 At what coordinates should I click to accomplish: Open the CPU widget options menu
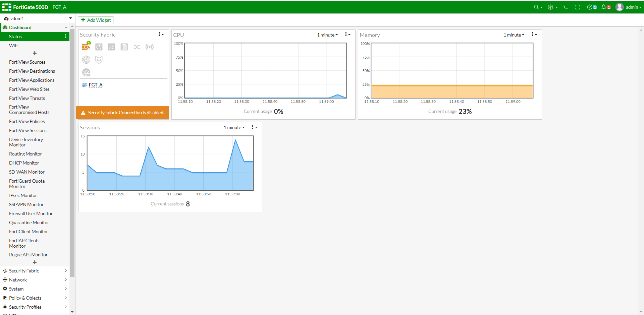point(347,35)
